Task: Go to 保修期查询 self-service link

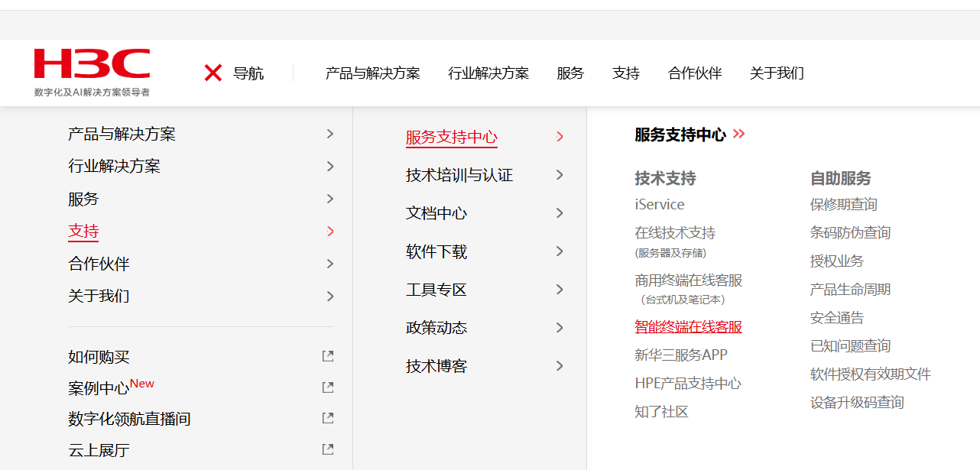Action: [x=843, y=205]
